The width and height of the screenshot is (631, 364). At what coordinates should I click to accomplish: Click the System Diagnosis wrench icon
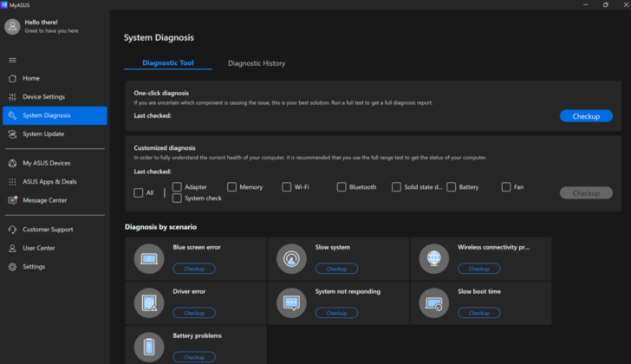coord(12,115)
